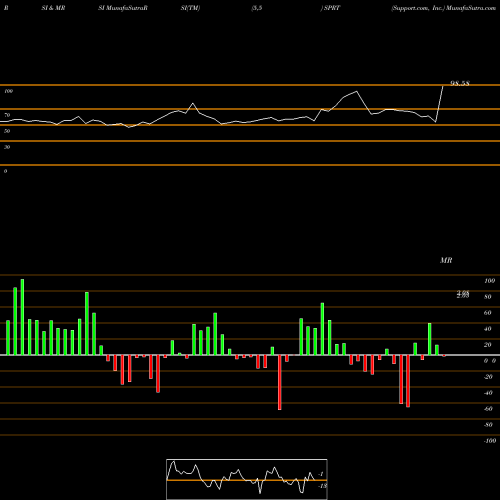
Task: Click the 50 level label on RSI axis
Action: click(x=7, y=131)
